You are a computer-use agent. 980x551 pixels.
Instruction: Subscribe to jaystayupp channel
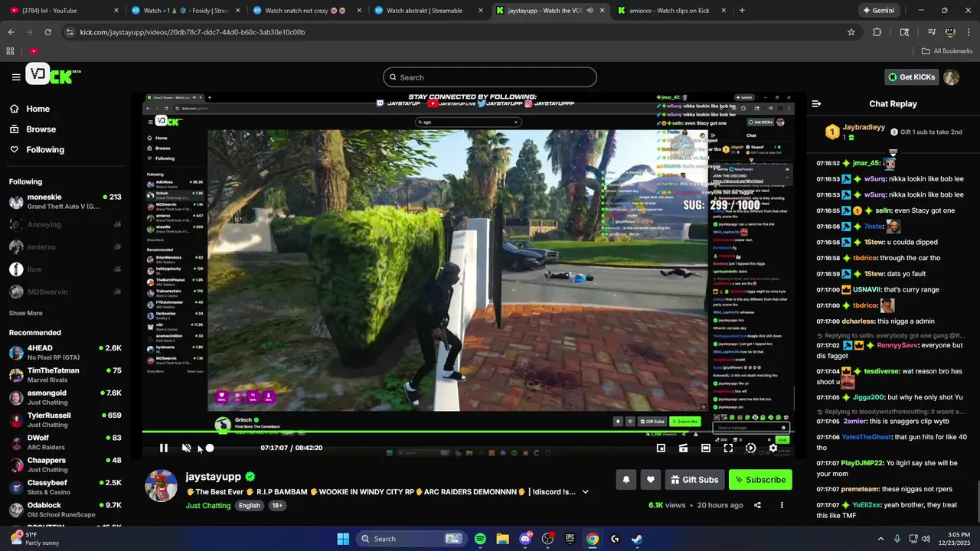760,480
